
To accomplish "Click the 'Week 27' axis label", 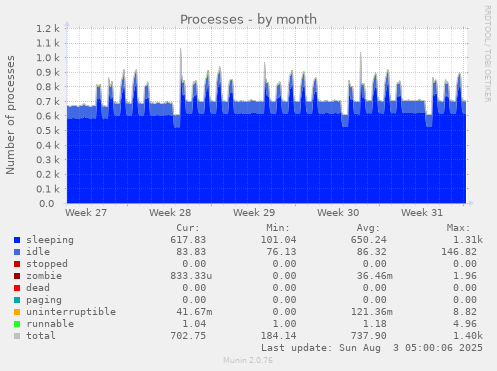I will tap(86, 213).
